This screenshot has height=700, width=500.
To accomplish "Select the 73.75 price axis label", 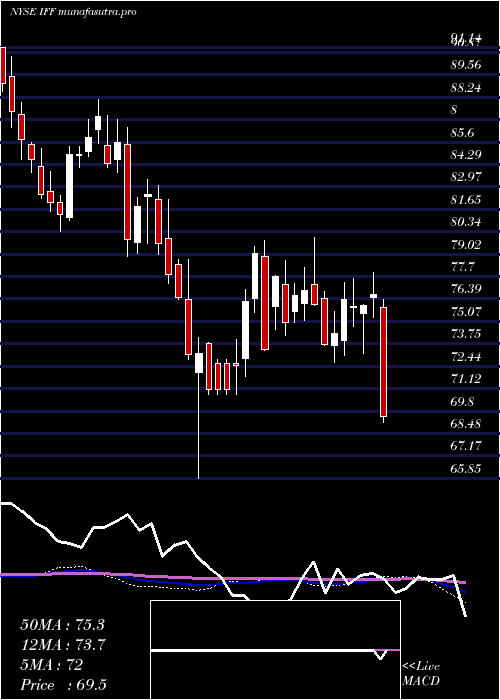I will pyautogui.click(x=466, y=334).
